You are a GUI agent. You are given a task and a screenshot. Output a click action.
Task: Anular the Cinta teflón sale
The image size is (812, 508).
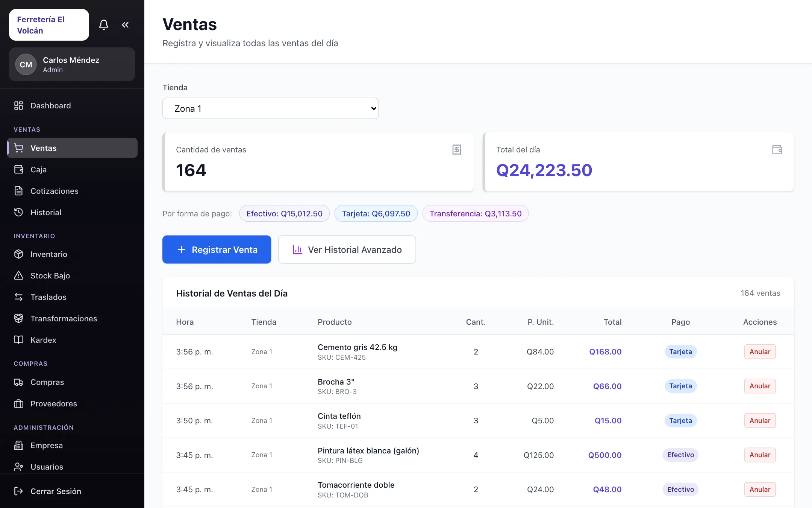tap(760, 421)
